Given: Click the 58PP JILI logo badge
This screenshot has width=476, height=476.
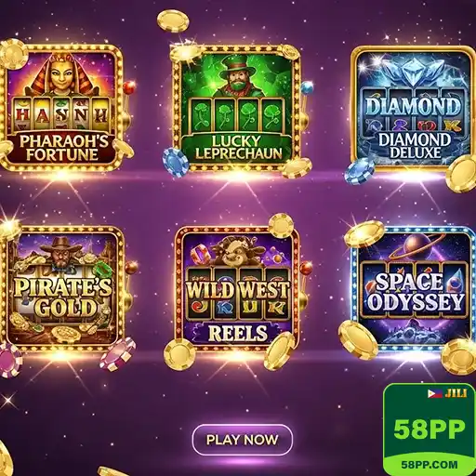Looking at the screenshot, I should (430, 430).
